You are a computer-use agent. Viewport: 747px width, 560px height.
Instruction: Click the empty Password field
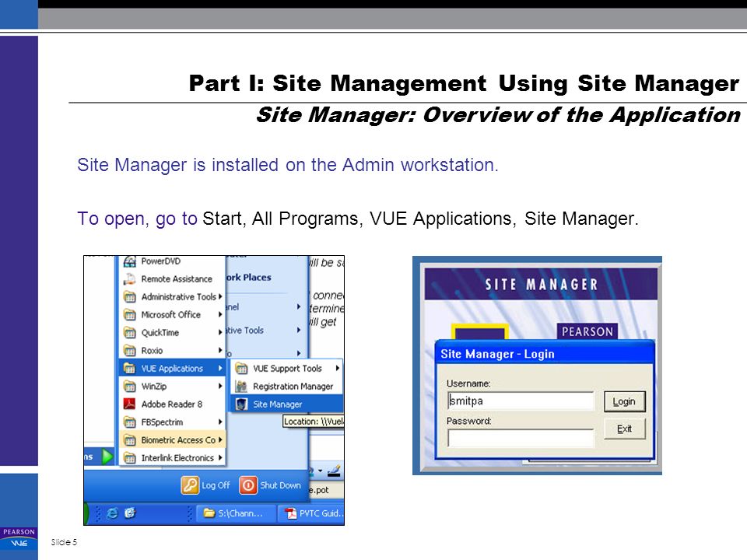click(521, 438)
